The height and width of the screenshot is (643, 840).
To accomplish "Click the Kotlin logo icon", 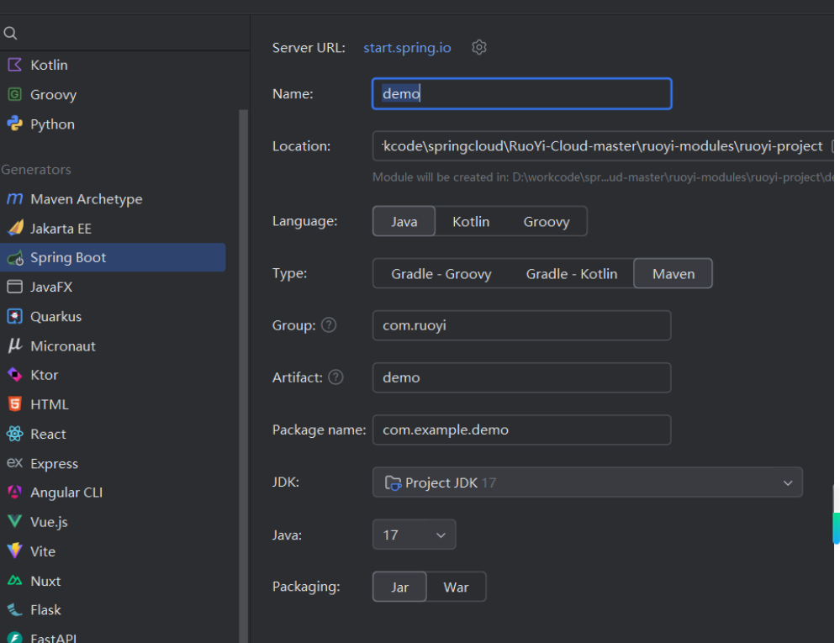I will tap(14, 65).
